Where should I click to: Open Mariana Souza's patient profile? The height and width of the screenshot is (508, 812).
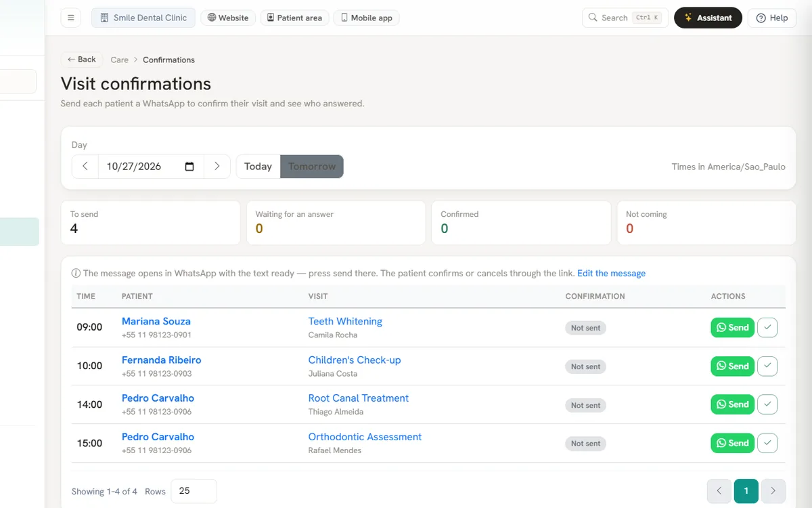point(156,322)
